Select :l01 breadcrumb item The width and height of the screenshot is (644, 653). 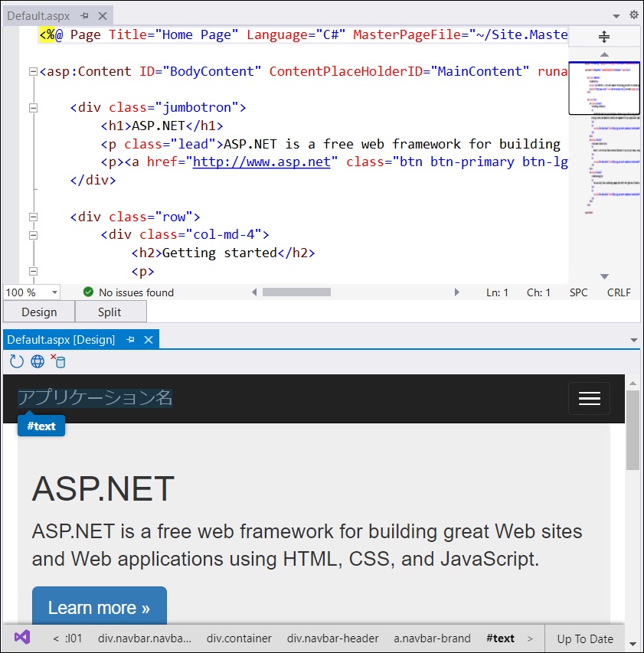(74, 638)
